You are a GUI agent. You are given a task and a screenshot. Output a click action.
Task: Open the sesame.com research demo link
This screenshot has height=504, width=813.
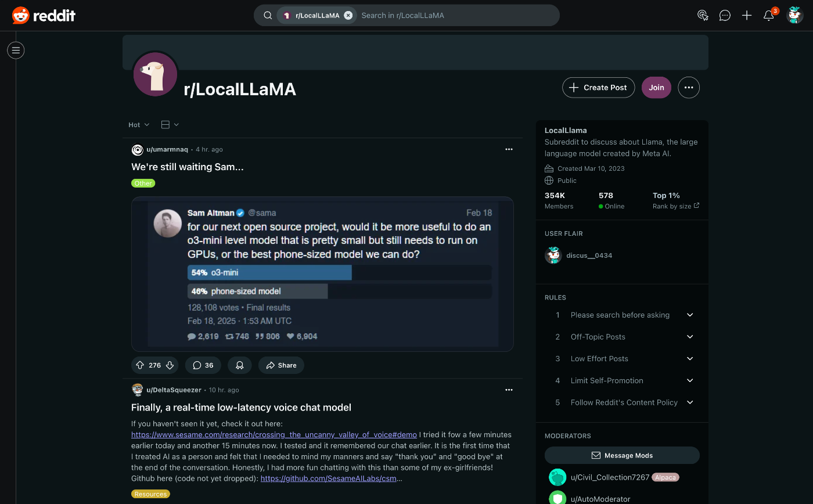click(274, 434)
